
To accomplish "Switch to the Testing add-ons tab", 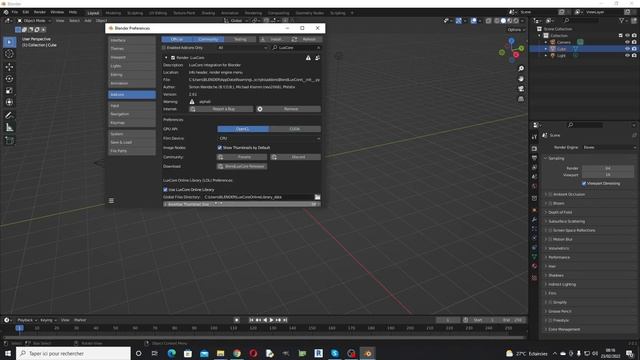I will pyautogui.click(x=240, y=39).
